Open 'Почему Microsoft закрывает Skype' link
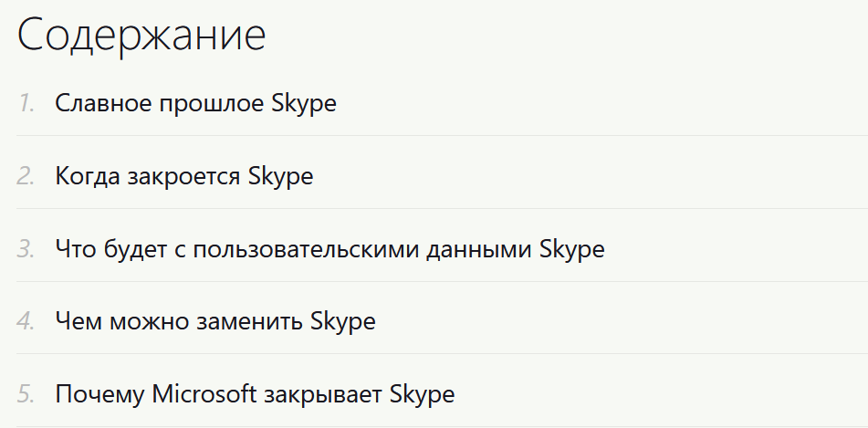The width and height of the screenshot is (868, 428). click(255, 394)
